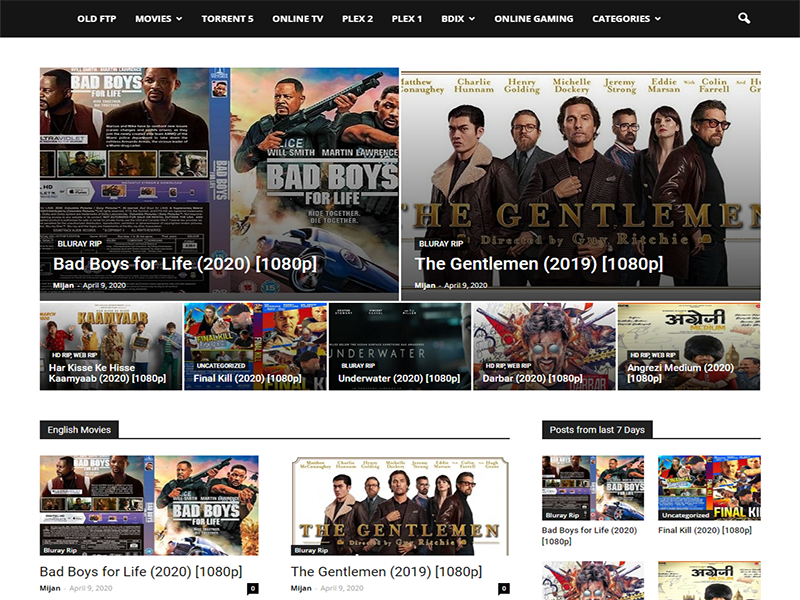Open the Categories dropdown menu

tap(626, 19)
